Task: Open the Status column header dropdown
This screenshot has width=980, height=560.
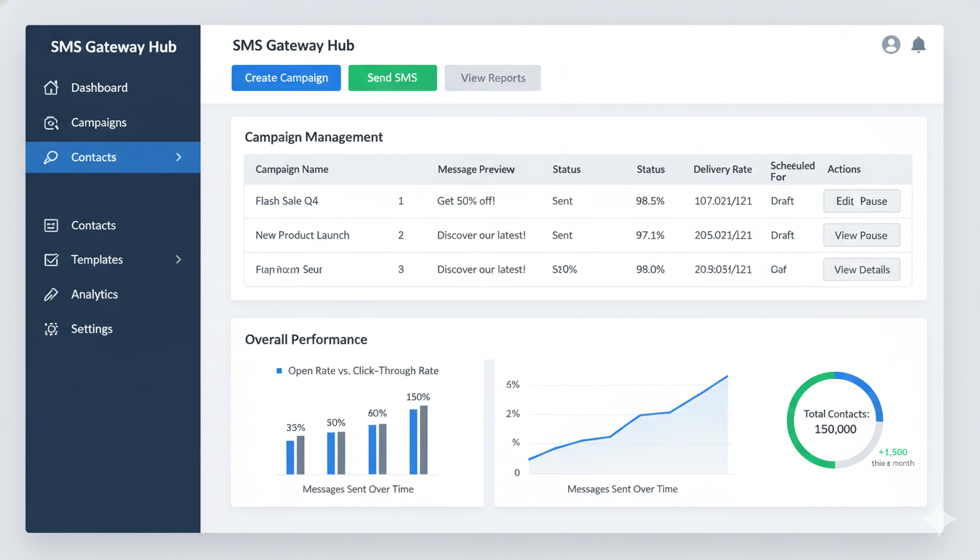Action: click(567, 169)
